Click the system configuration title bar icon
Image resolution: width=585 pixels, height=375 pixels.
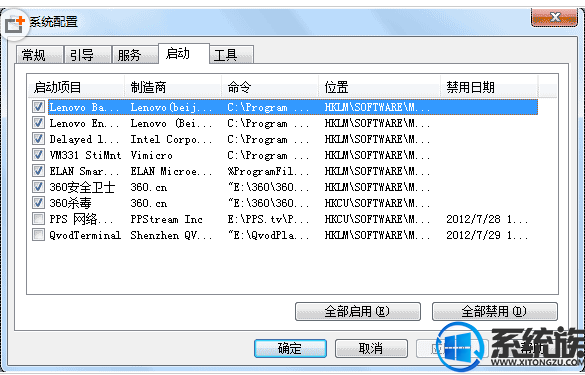14,24
